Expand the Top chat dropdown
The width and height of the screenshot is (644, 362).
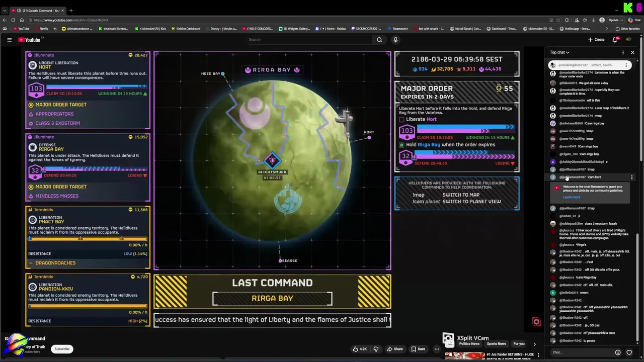559,52
